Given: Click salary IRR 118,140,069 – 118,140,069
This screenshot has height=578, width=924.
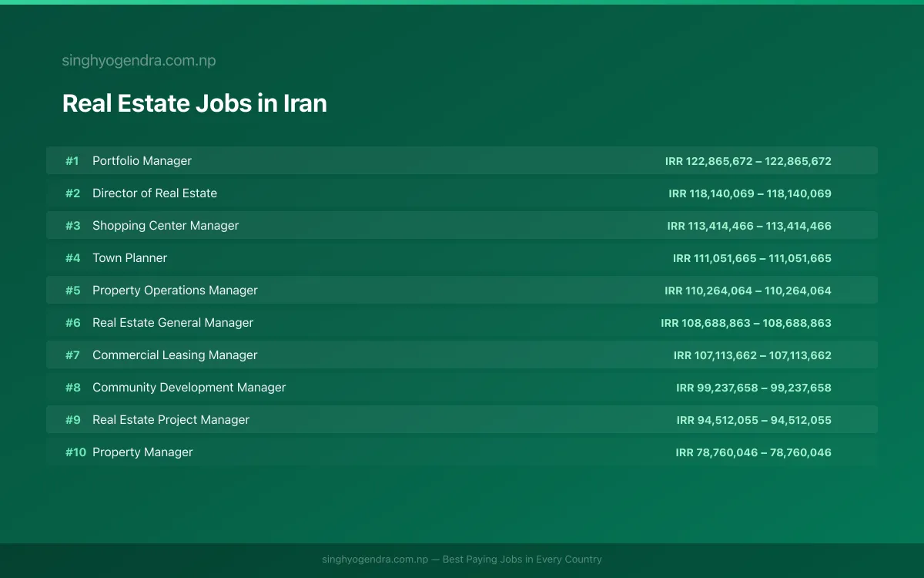Looking at the screenshot, I should tap(750, 193).
